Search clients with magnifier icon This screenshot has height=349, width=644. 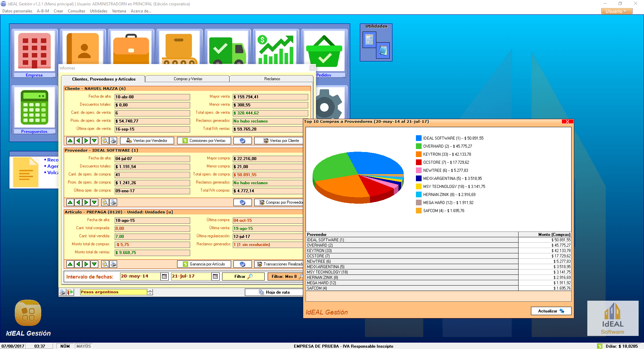(x=105, y=141)
